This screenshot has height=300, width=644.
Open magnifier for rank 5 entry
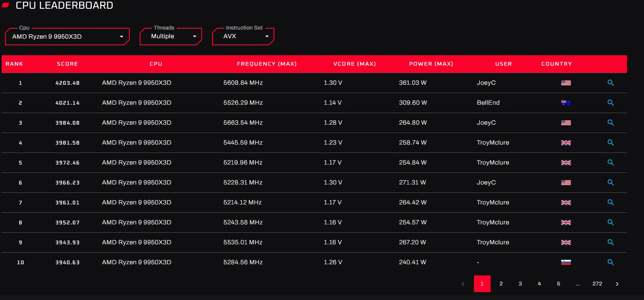[610, 162]
